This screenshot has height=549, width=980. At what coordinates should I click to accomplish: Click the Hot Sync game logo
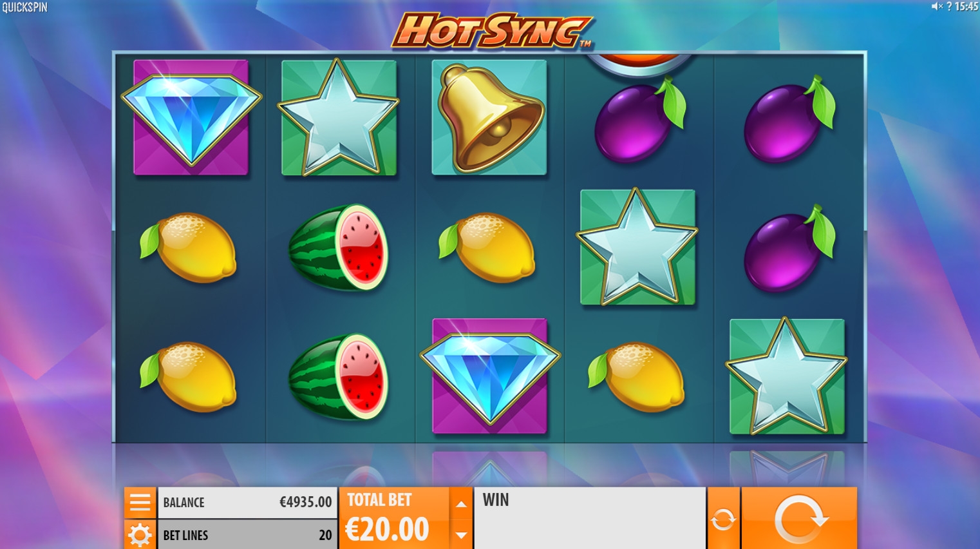pos(492,30)
